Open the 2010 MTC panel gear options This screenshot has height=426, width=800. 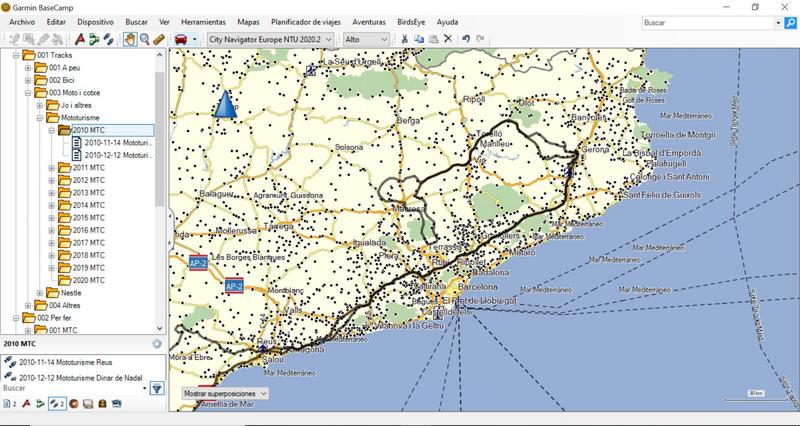click(157, 344)
